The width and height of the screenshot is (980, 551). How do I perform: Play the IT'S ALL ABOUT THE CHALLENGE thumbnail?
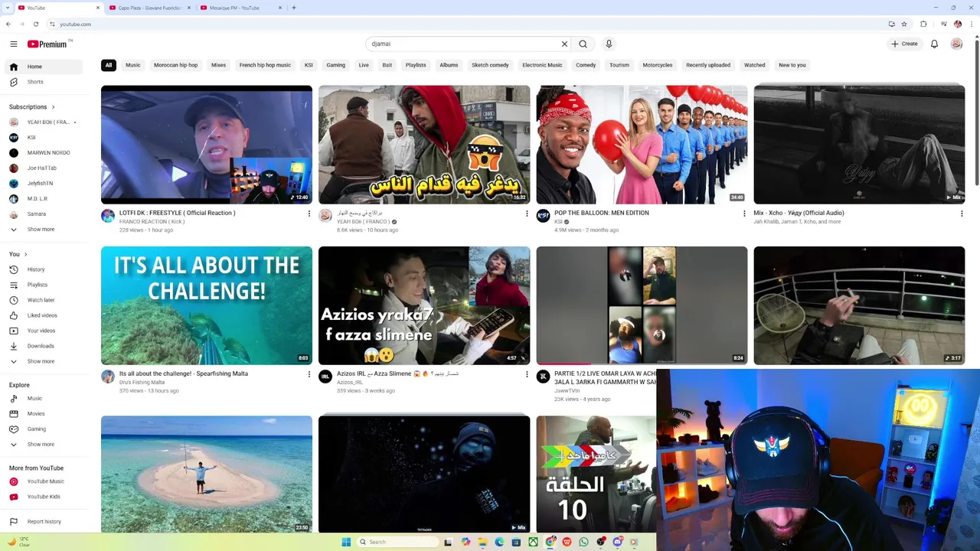pyautogui.click(x=207, y=305)
